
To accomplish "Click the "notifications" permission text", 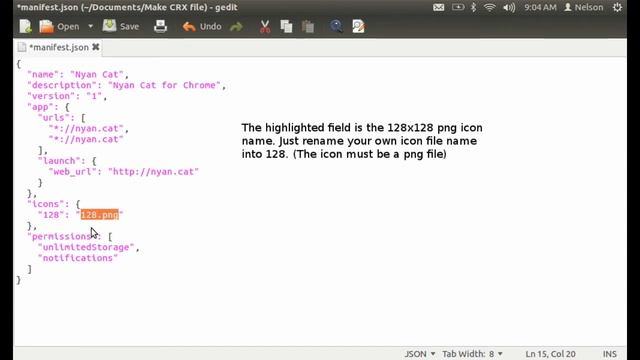I will pos(78,258).
